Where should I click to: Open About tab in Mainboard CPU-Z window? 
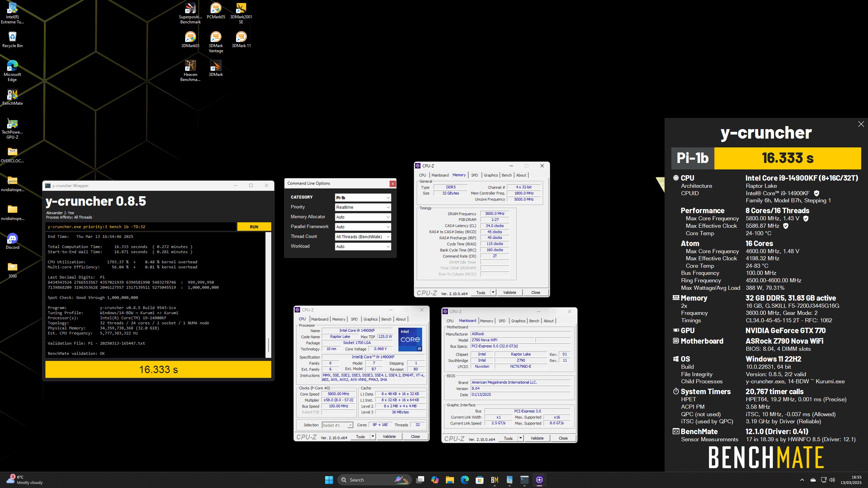pyautogui.click(x=548, y=321)
